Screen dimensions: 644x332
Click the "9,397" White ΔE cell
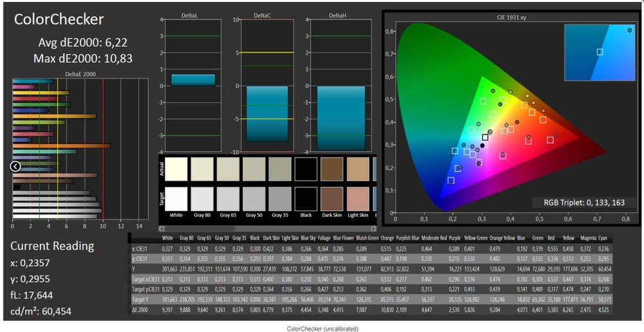(x=167, y=311)
